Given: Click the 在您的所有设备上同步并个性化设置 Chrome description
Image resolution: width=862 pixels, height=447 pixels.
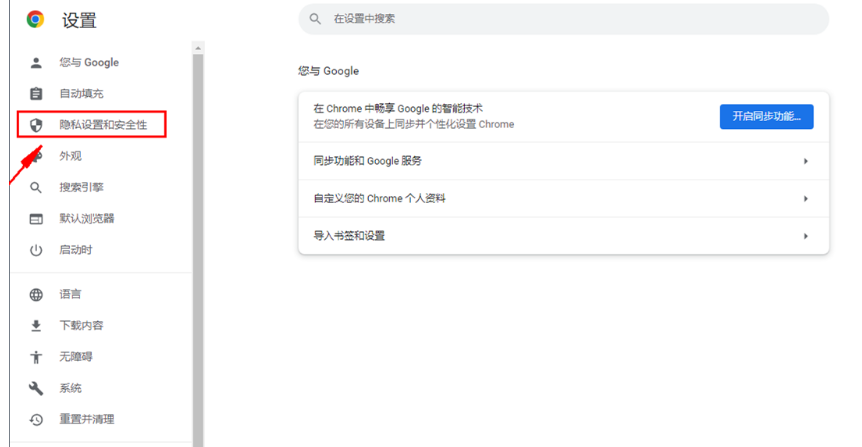Looking at the screenshot, I should pos(413,125).
